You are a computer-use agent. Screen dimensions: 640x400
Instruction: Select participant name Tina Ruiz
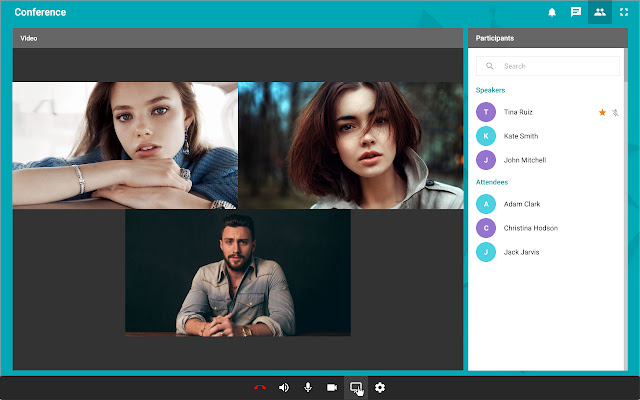pos(518,112)
